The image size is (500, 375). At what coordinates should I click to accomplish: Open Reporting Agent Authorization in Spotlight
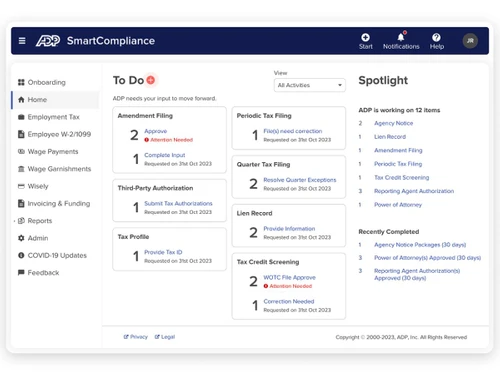click(x=414, y=191)
